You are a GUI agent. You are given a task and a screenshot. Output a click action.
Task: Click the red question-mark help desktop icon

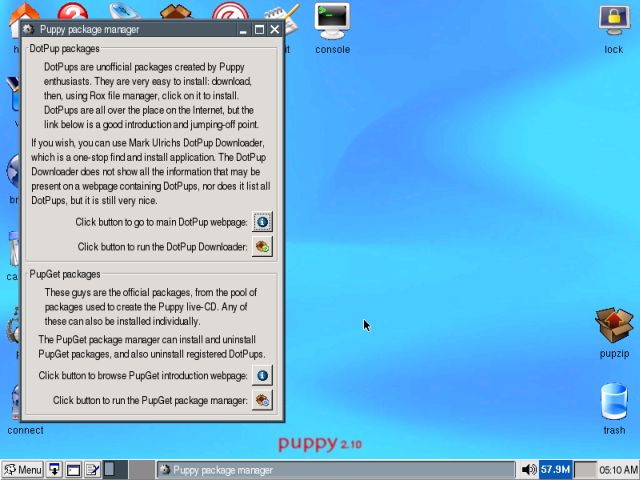pos(73,11)
